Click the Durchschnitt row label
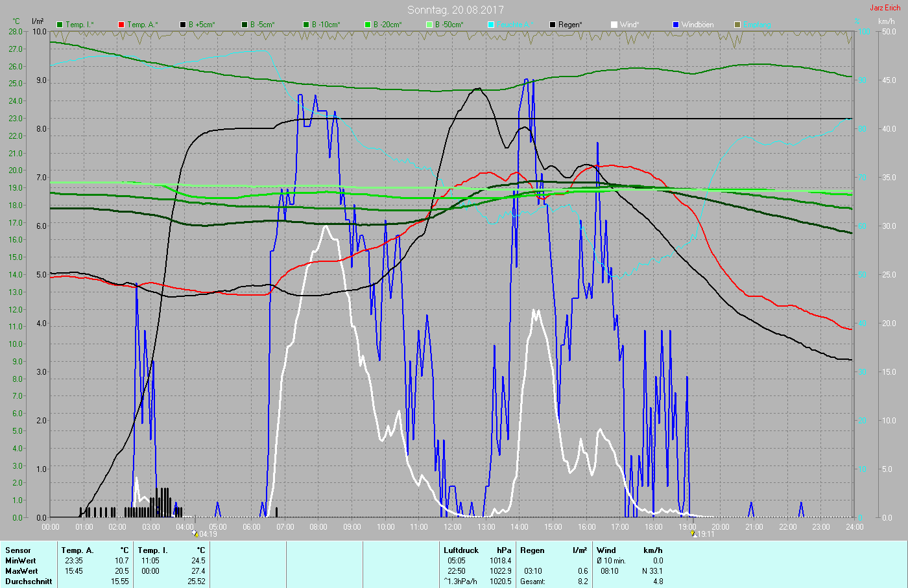Image resolution: width=908 pixels, height=588 pixels. point(29,582)
